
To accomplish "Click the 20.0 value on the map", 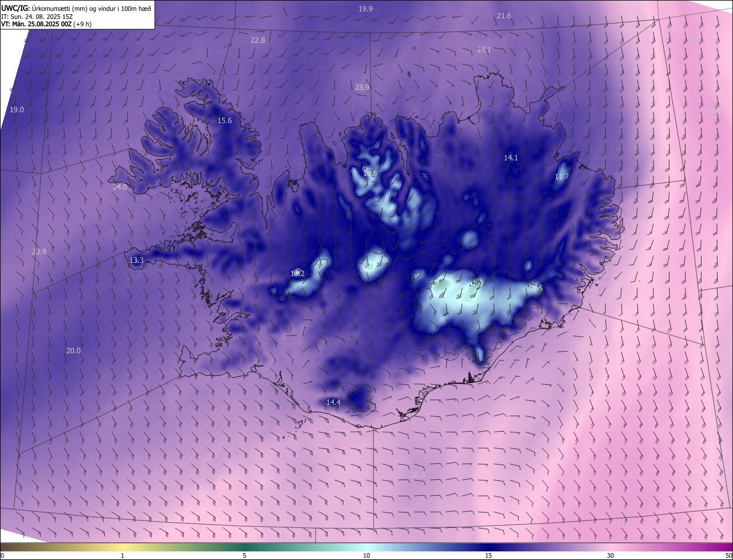I will coord(73,350).
